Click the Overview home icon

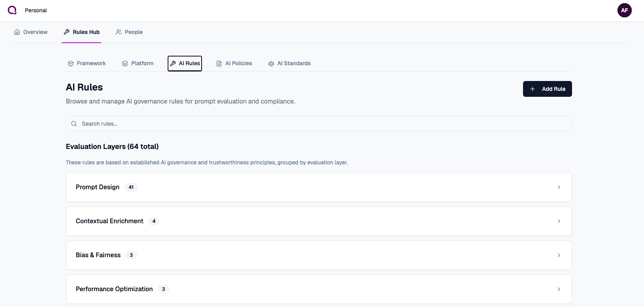[17, 32]
